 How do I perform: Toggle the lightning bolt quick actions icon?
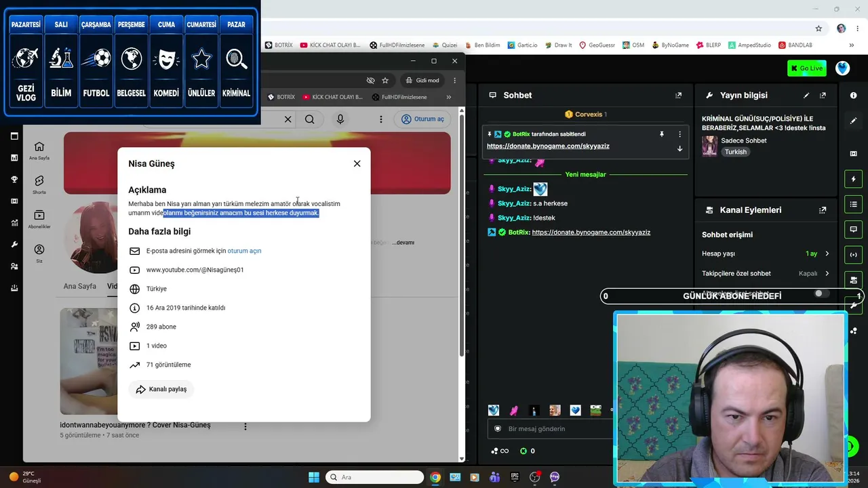[x=853, y=179]
